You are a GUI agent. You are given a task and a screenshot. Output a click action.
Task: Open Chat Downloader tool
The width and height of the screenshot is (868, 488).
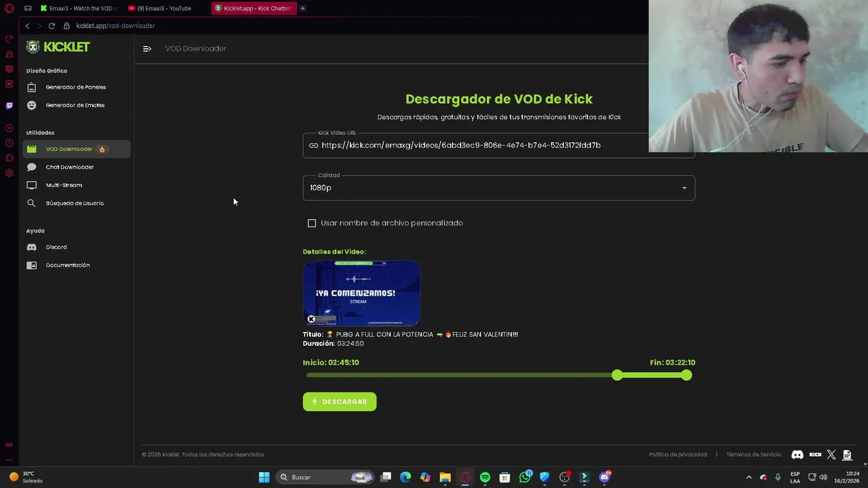tap(75, 167)
